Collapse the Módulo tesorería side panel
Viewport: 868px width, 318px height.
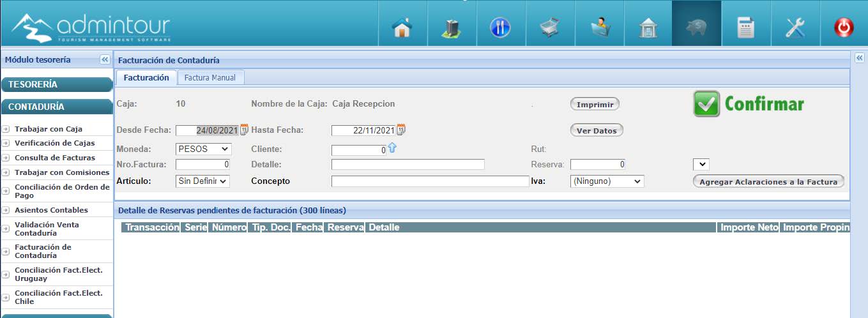pos(105,60)
